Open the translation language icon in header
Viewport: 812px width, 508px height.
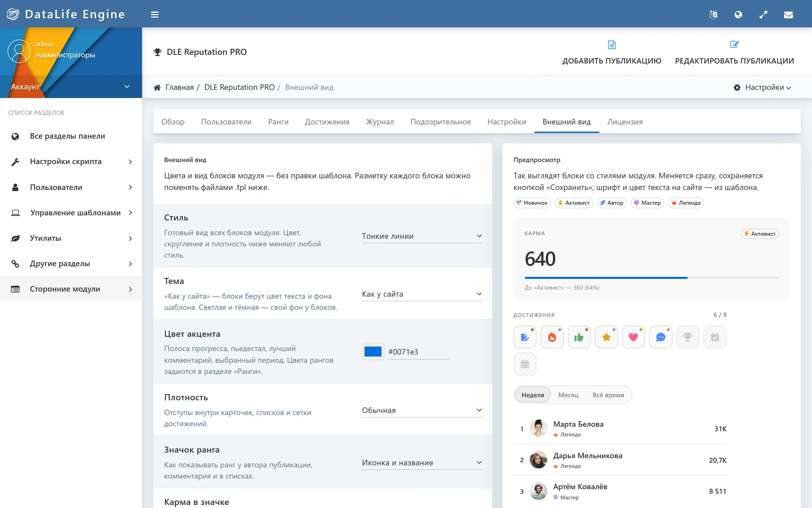tap(713, 15)
